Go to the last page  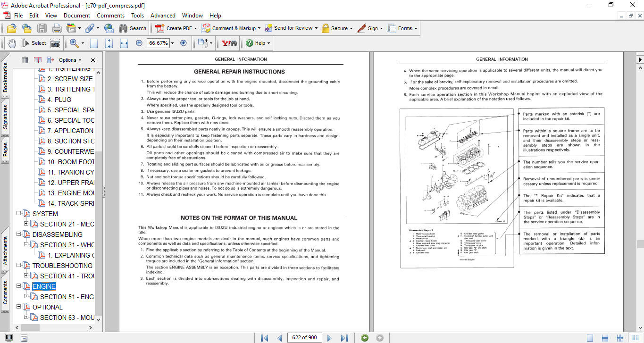tap(344, 338)
